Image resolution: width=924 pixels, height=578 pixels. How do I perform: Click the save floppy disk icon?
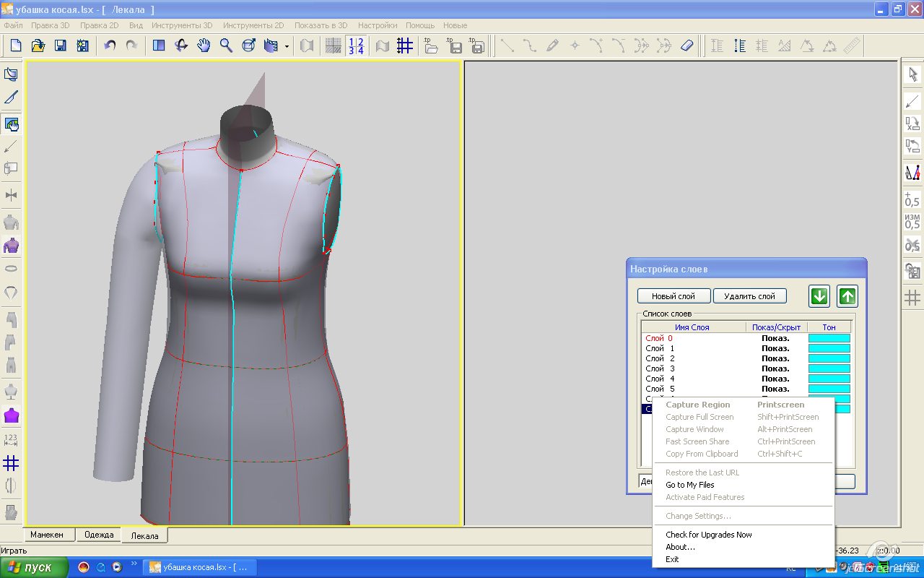pos(61,46)
